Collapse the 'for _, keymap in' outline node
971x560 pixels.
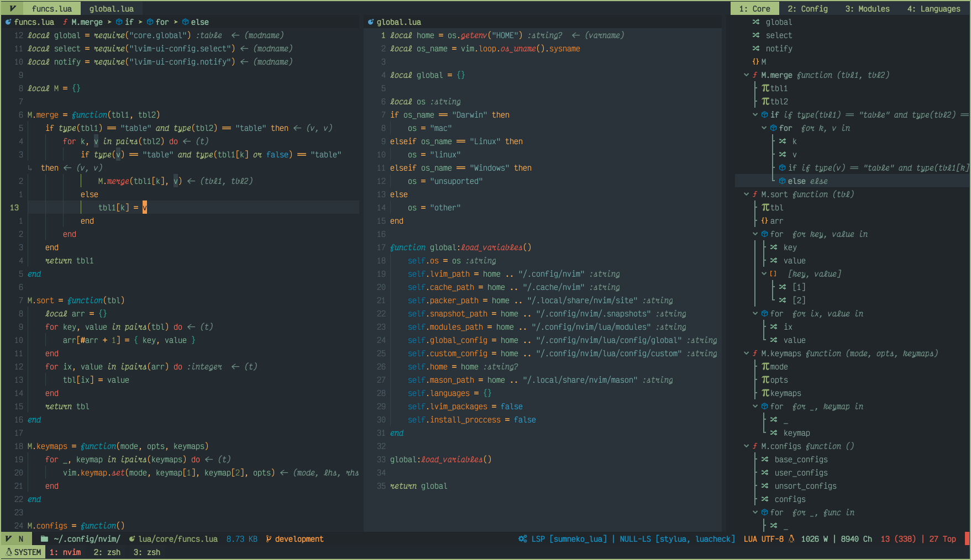755,406
